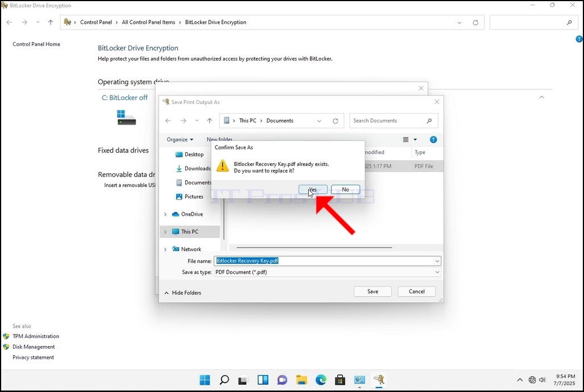Open the save dialog address bar dropdown
Screen dimensions: 584x392
pyautogui.click(x=319, y=121)
